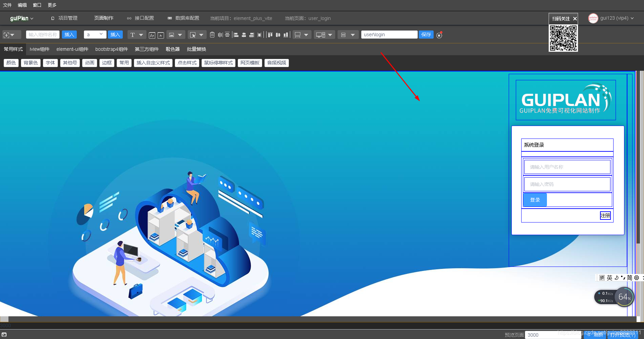Open 接口配置 section
Viewport: 644px width, 339px height.
pos(140,18)
